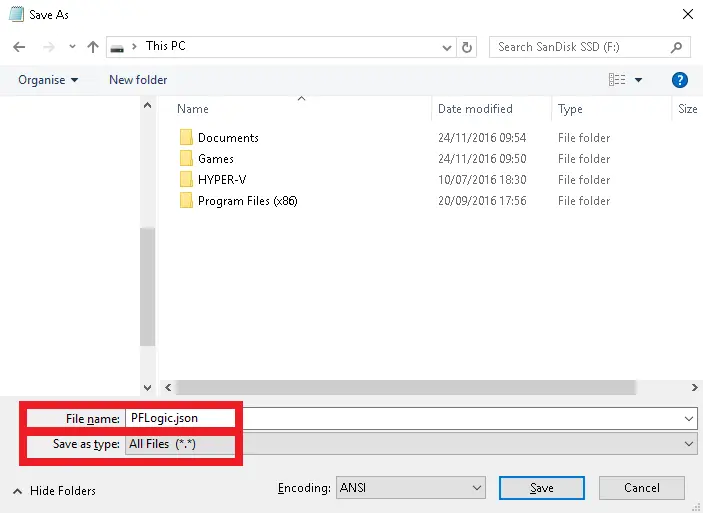Screen dimensions: 703x513
Task: Refresh the address bar location
Action: click(467, 47)
